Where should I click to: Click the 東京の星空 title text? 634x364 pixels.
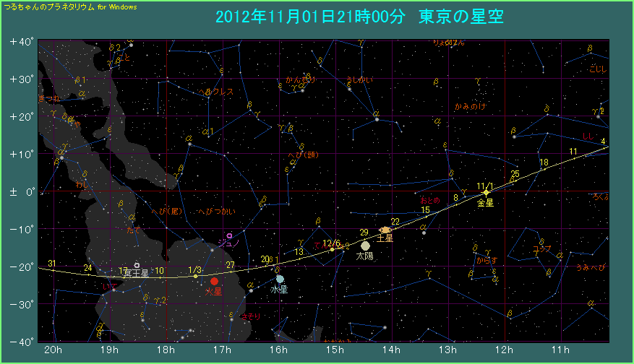[461, 17]
